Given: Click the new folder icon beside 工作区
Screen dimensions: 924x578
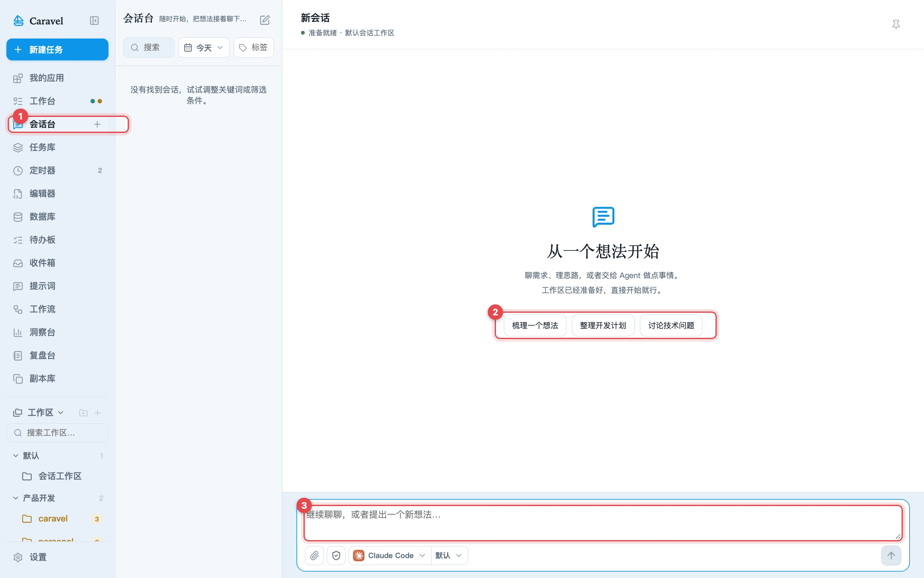Looking at the screenshot, I should 83,413.
